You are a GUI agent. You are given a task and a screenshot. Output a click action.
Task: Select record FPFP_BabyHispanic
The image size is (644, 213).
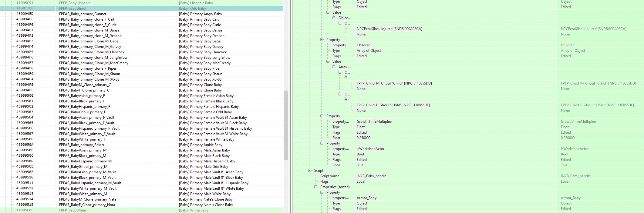[x=142, y=3]
